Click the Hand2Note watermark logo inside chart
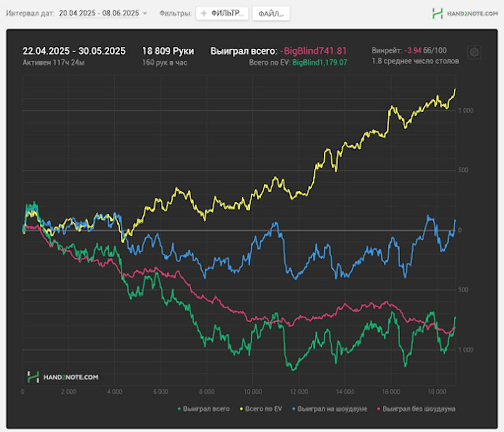Image resolution: width=504 pixels, height=432 pixels. pyautogui.click(x=63, y=377)
